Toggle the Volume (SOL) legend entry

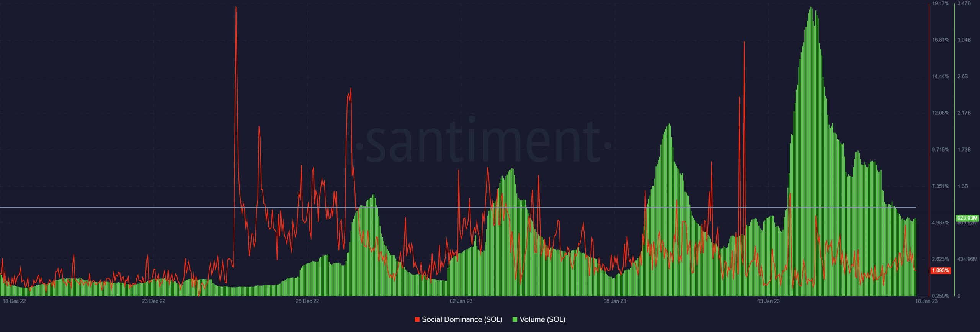(539, 319)
